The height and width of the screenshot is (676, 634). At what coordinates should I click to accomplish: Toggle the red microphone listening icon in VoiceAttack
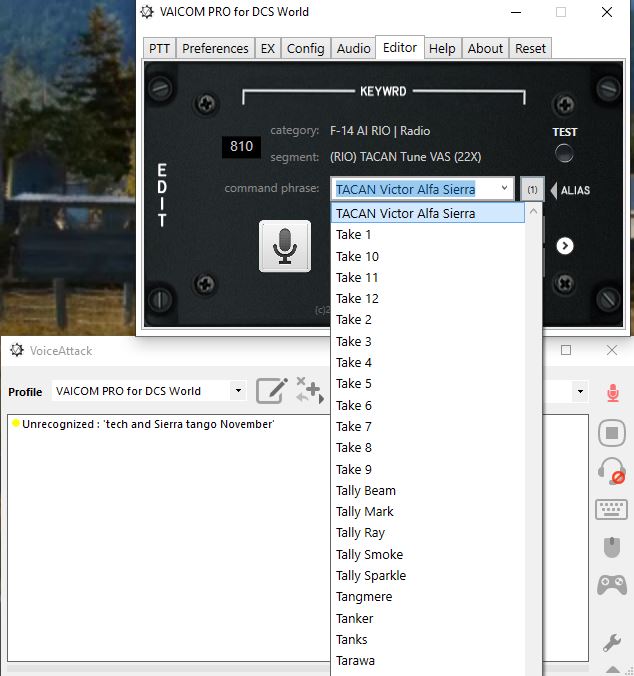point(612,393)
